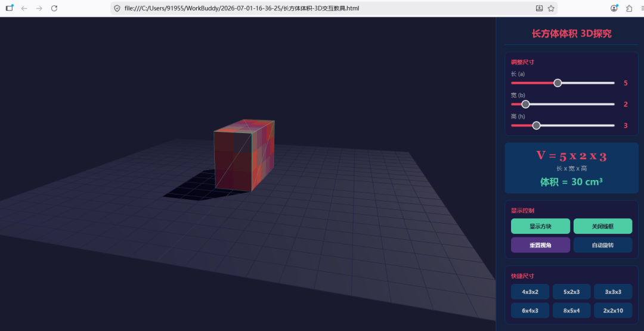Select the 4x3x2 preset size

pos(530,292)
